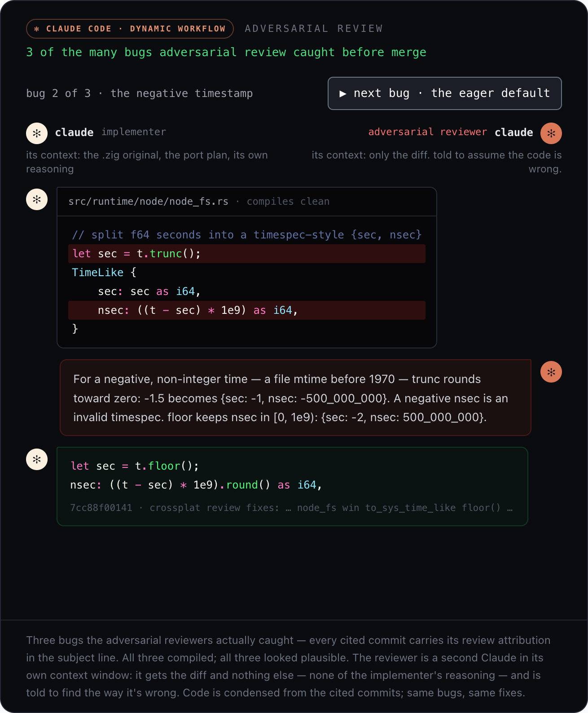Screen dimensions: 588x713
Task: Click the compiles clean status text
Action: click(288, 202)
